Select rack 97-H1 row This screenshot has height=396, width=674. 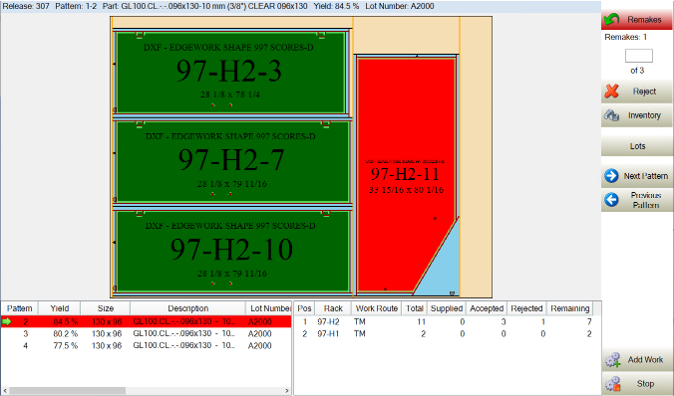[x=445, y=333]
